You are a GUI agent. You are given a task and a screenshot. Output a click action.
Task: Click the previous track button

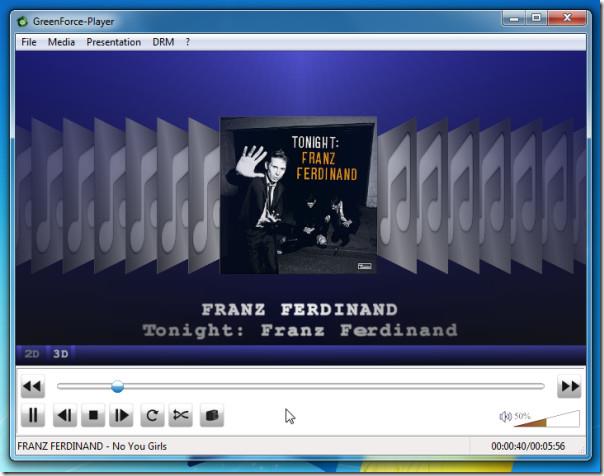tap(65, 415)
